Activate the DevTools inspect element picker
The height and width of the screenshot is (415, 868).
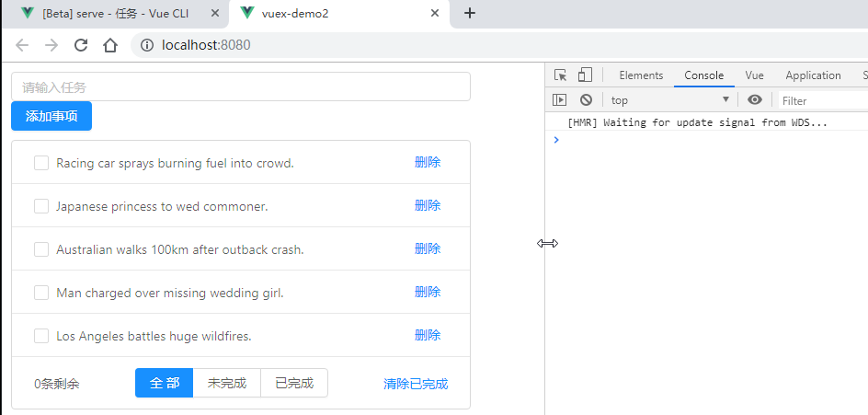(x=560, y=75)
